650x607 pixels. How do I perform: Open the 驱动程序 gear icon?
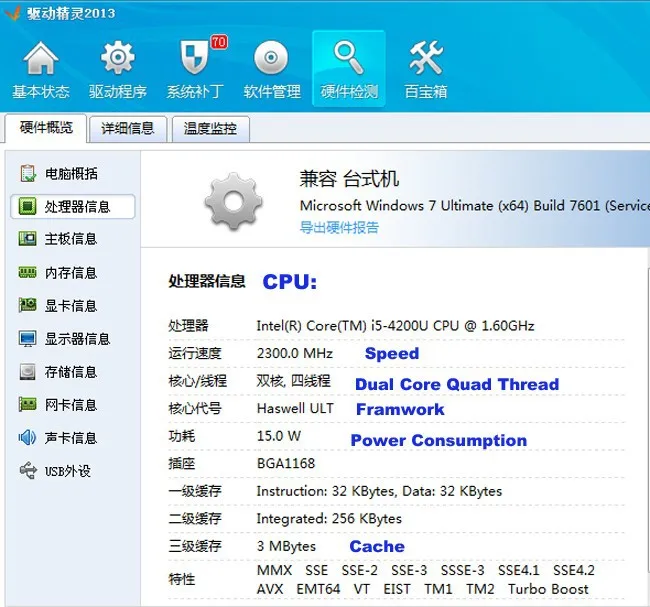[118, 58]
